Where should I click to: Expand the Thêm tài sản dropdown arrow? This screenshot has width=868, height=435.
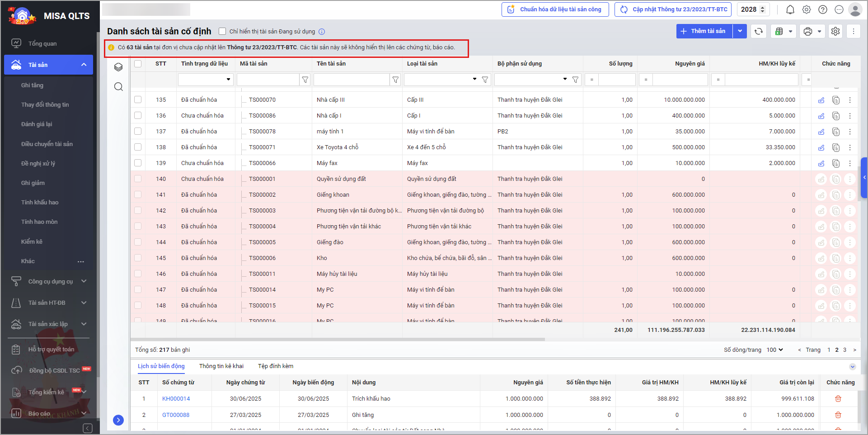point(740,31)
